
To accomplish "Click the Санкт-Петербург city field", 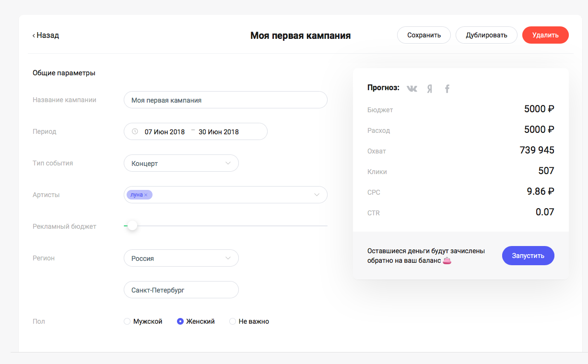I will 181,290.
